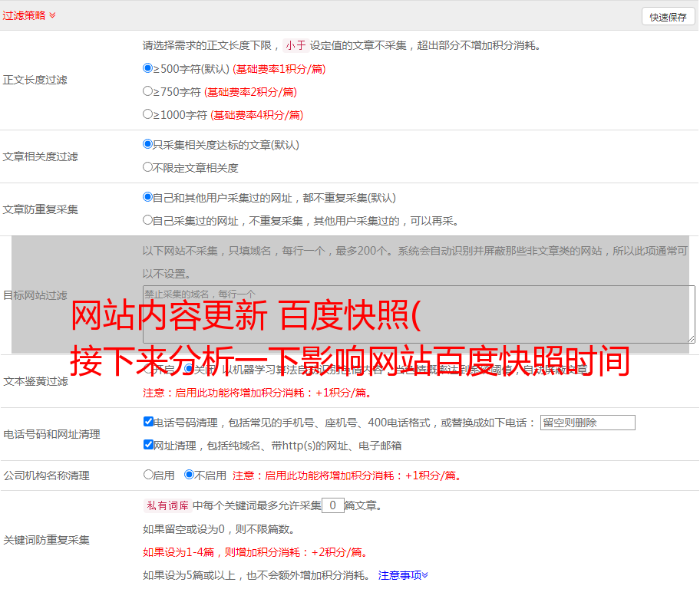Click the keyword article count field

point(332,505)
